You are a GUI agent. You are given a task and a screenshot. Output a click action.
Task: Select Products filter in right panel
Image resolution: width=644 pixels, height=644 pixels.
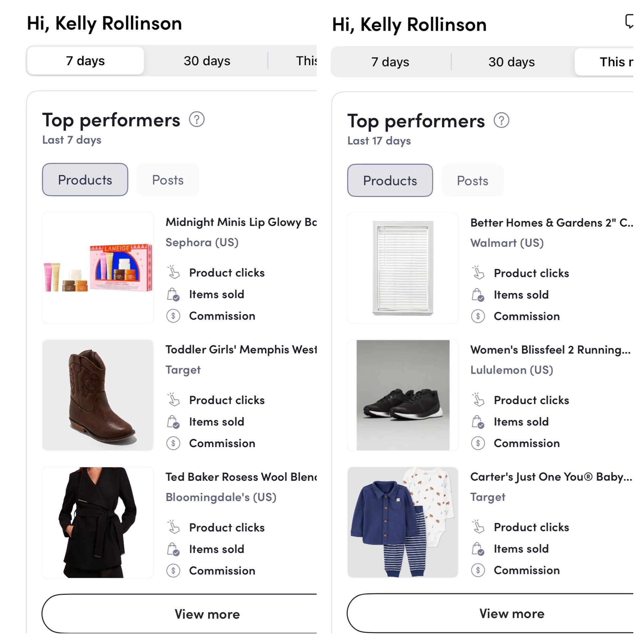[390, 181]
